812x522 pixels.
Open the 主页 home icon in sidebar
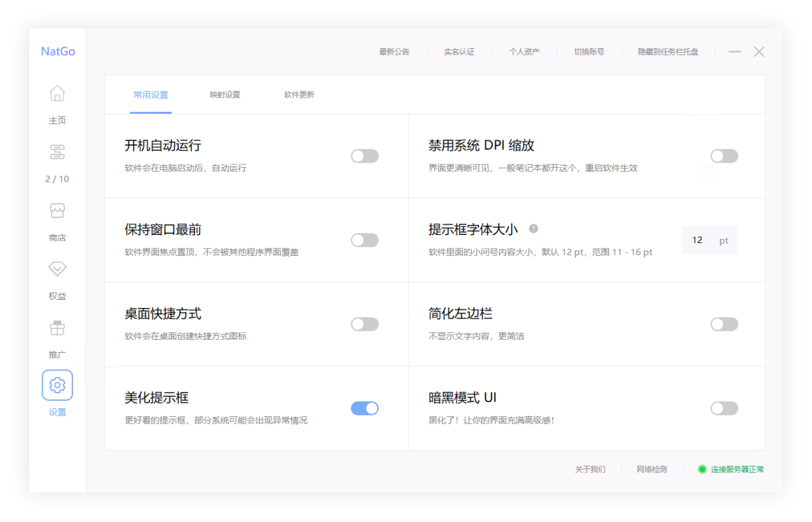point(58,94)
